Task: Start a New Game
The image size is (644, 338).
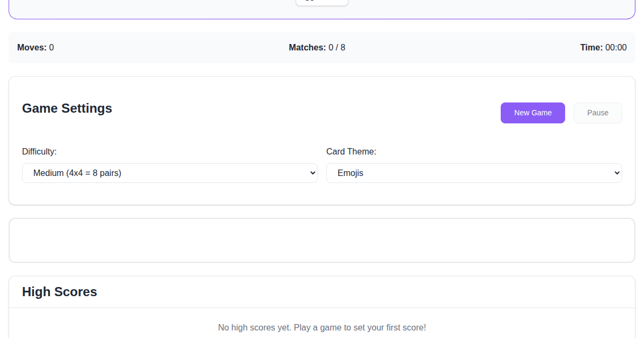Action: point(532,113)
